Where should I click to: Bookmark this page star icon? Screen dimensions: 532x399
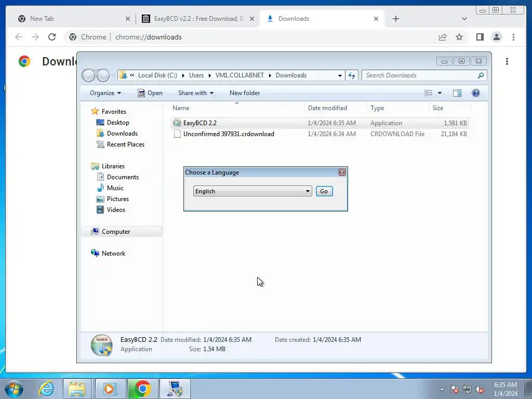[459, 37]
